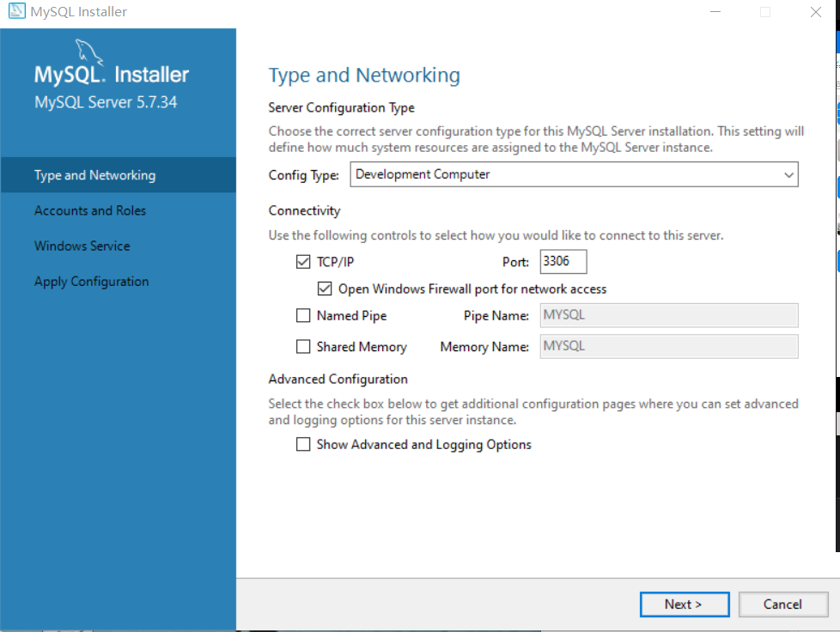This screenshot has width=840, height=632.
Task: Click the 'Config Type:' label
Action: click(304, 175)
